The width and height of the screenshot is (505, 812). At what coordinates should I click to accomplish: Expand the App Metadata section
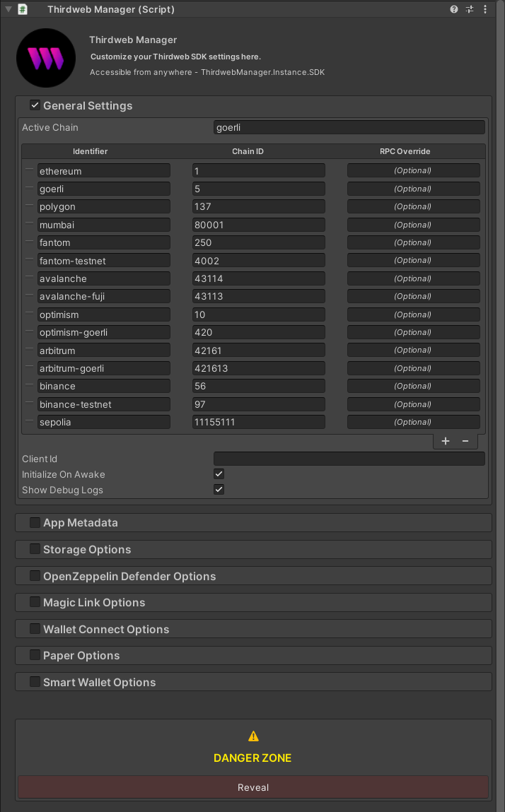click(x=35, y=523)
